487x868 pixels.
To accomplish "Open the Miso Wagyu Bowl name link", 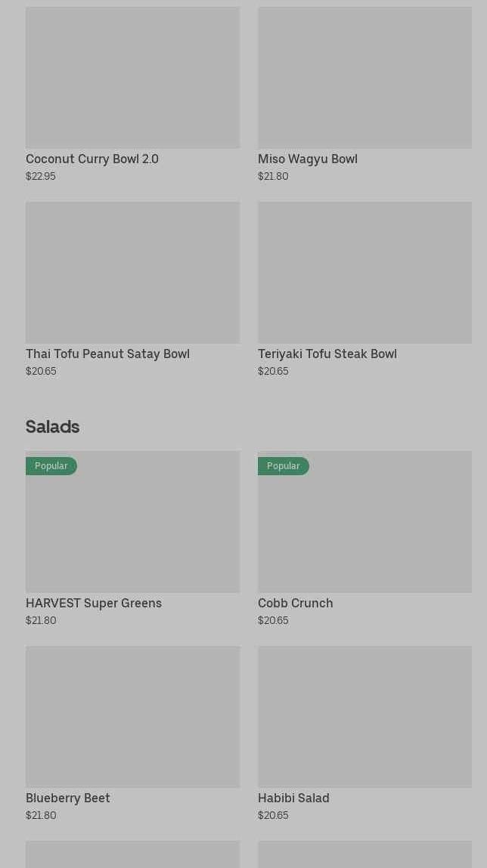I will [x=308, y=159].
